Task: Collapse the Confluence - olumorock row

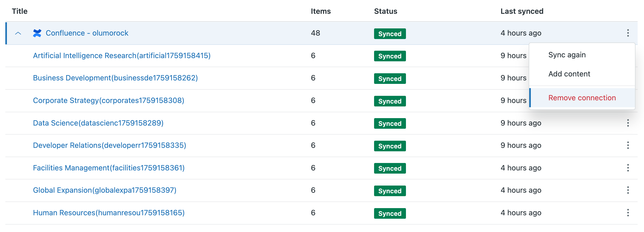Action: pyautogui.click(x=18, y=33)
